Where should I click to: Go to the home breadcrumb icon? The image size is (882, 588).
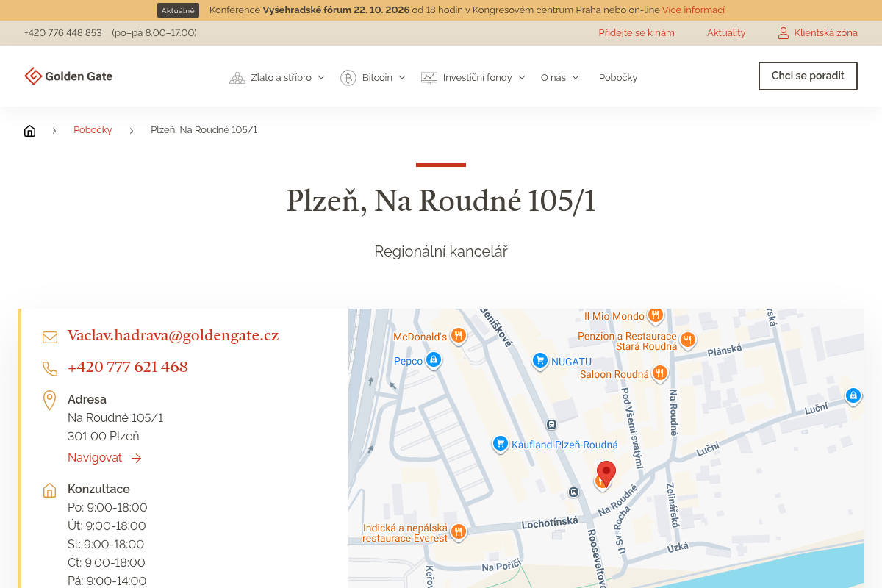pos(29,131)
